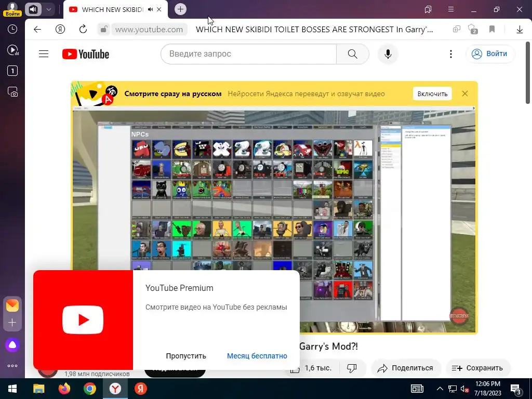The height and width of the screenshot is (399, 532).
Task: Open the red Яндекс icon in the taskbar
Action: coord(140,389)
